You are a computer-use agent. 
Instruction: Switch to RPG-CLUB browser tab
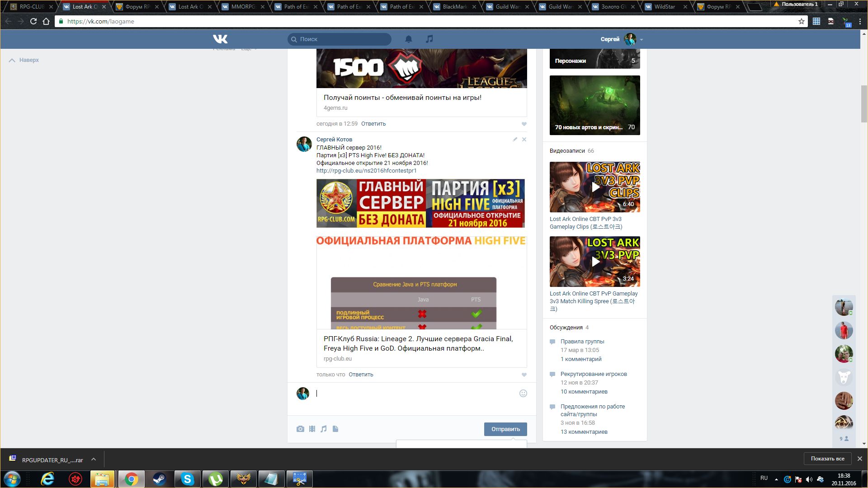(32, 7)
